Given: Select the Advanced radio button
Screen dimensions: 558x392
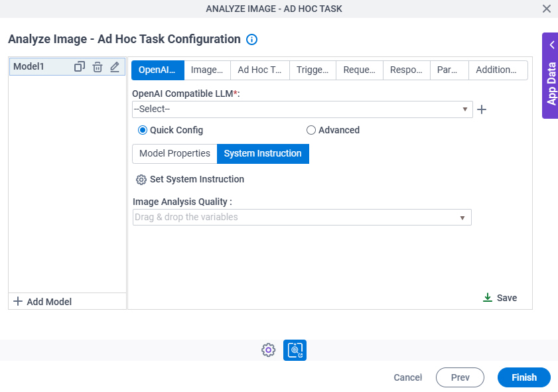Looking at the screenshot, I should [311, 130].
